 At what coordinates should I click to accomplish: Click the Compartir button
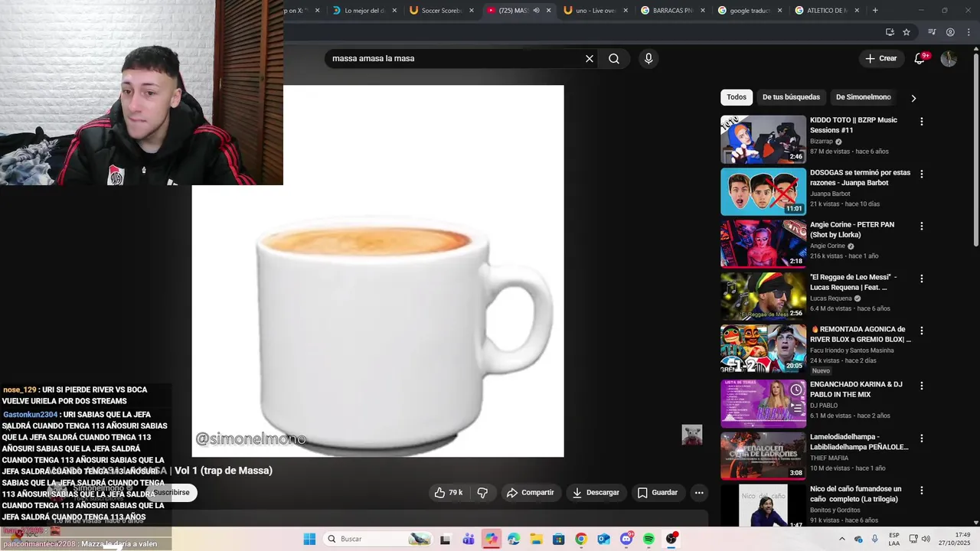point(530,493)
